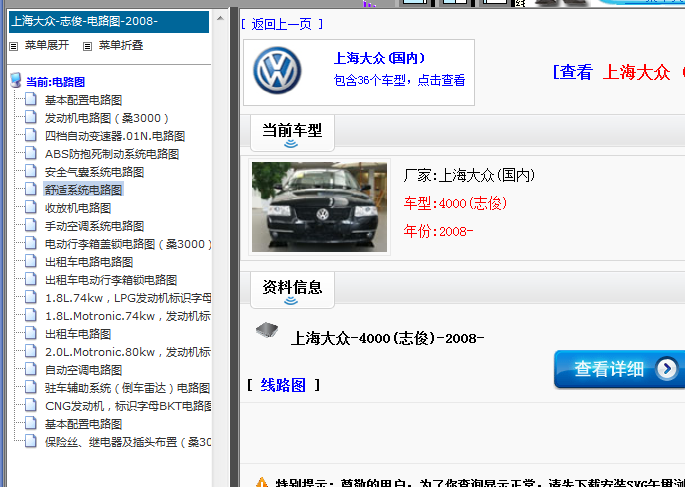The width and height of the screenshot is (685, 487).
Task: Open 上海大众 (国内) brand link
Action: tap(379, 58)
